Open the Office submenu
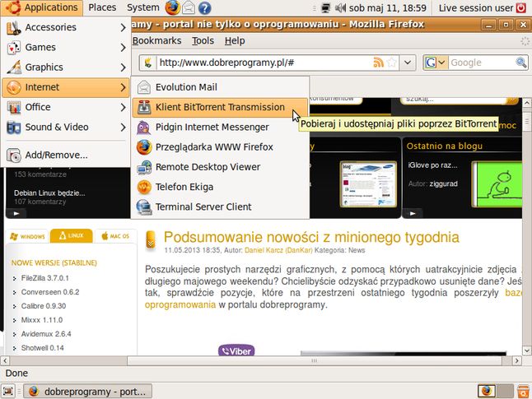Viewport: 532px width, 399px height. point(66,107)
